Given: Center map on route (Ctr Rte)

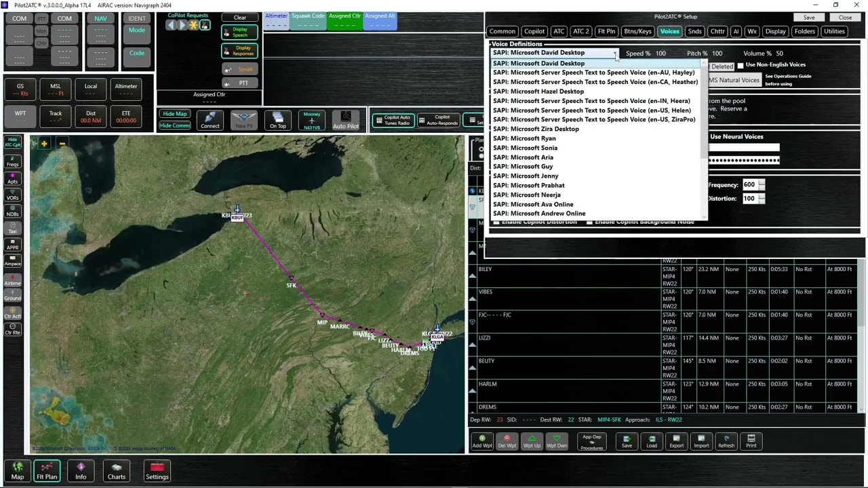Looking at the screenshot, I should click(x=12, y=329).
